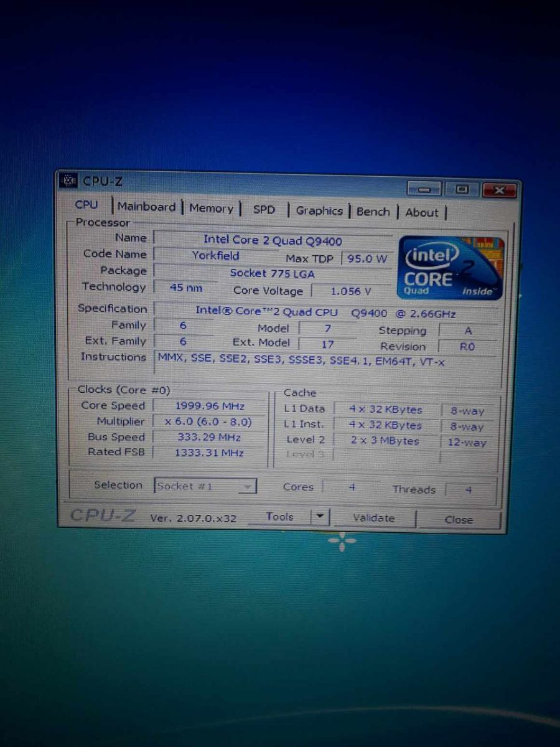Click the Yorkfield code name value
This screenshot has height=747, width=560.
(x=215, y=255)
